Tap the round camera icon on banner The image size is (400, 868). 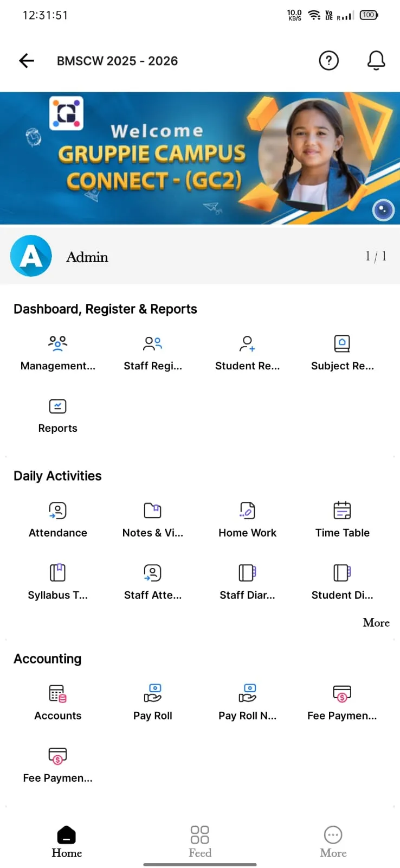383,210
